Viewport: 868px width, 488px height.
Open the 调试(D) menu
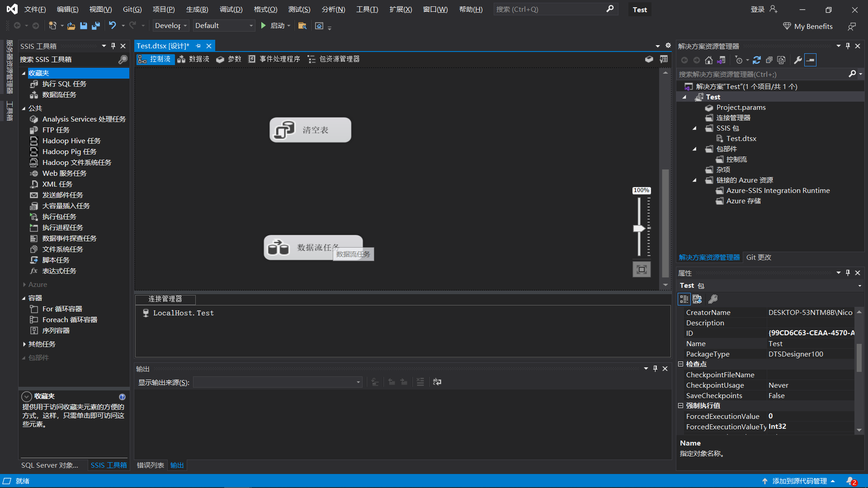(x=231, y=9)
